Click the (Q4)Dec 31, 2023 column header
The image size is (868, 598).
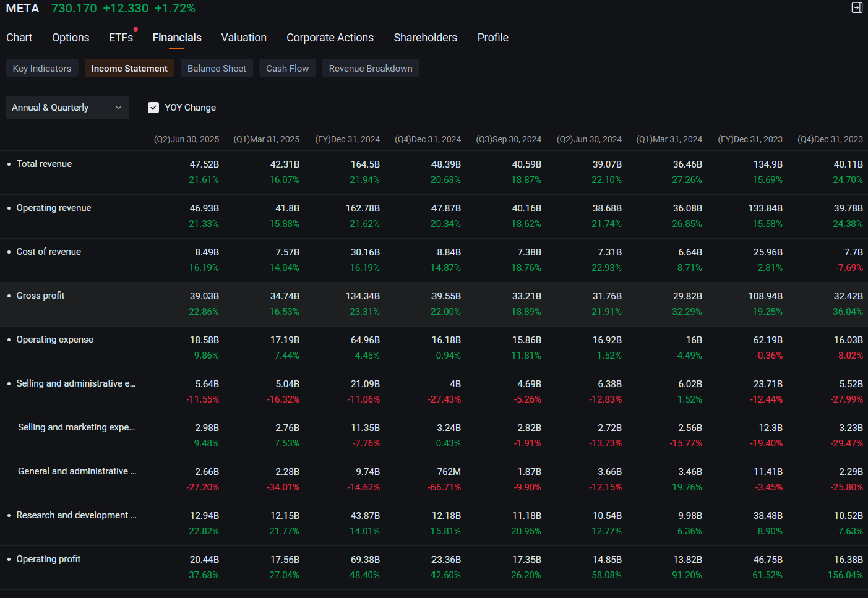830,140
